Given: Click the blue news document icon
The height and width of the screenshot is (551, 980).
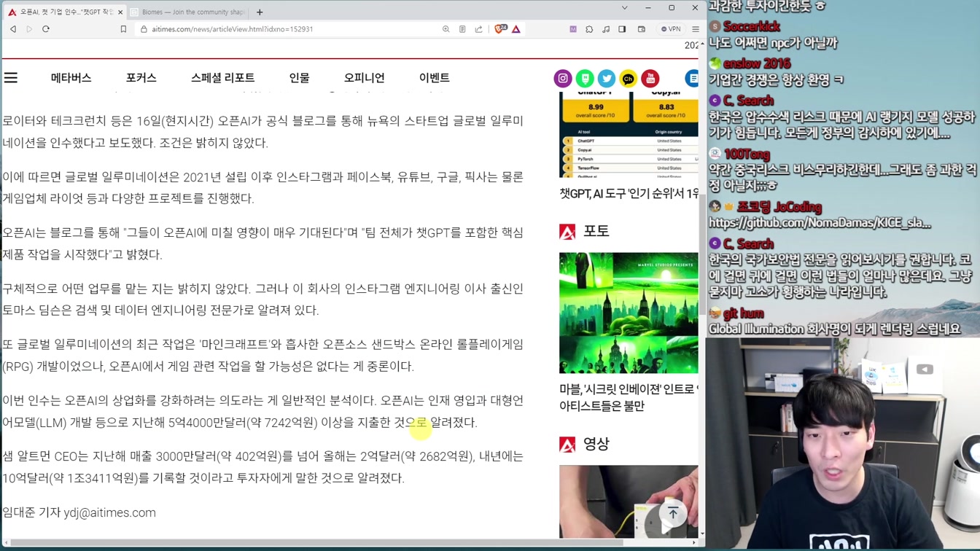Looking at the screenshot, I should click(x=692, y=78).
